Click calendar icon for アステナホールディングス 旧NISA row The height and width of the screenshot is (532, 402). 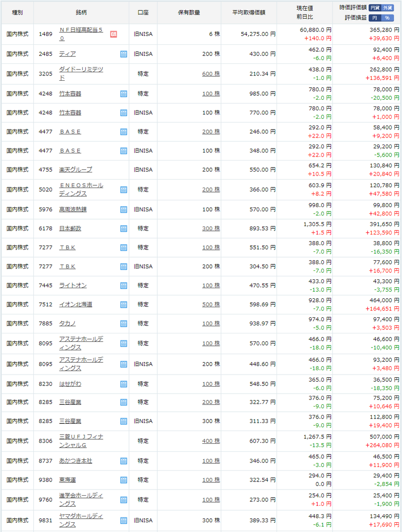pos(124,364)
